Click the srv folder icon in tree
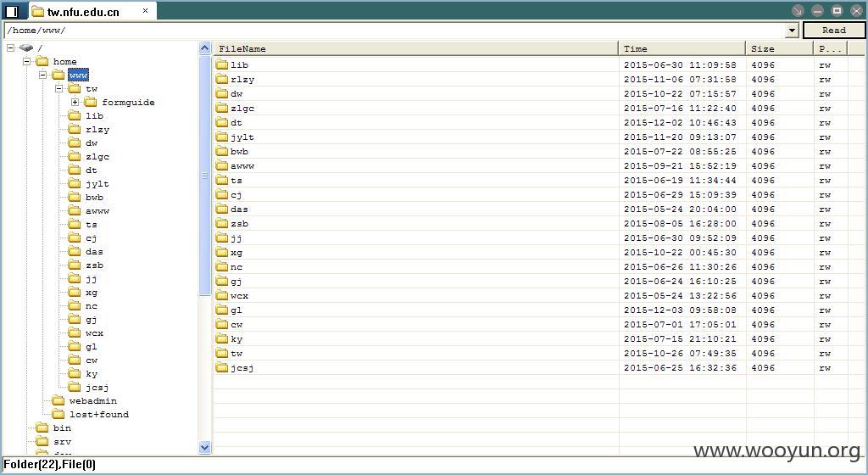This screenshot has width=868, height=475. tap(42, 441)
